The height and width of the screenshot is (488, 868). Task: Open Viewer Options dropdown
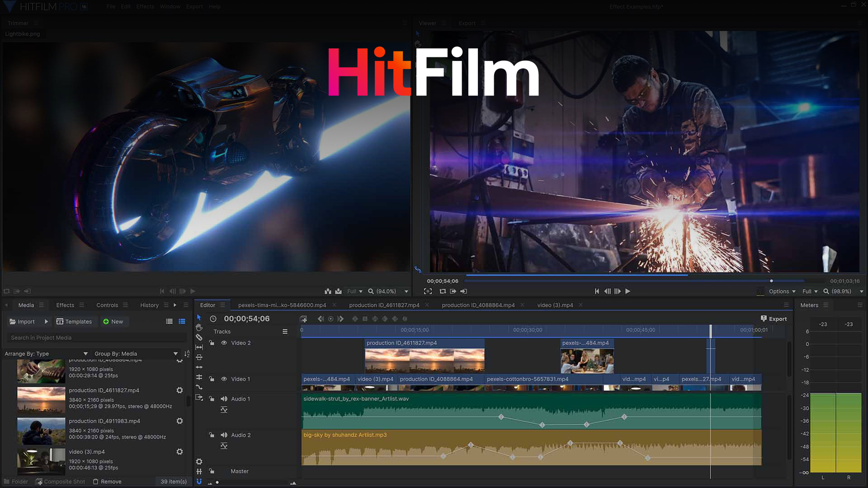pyautogui.click(x=782, y=291)
